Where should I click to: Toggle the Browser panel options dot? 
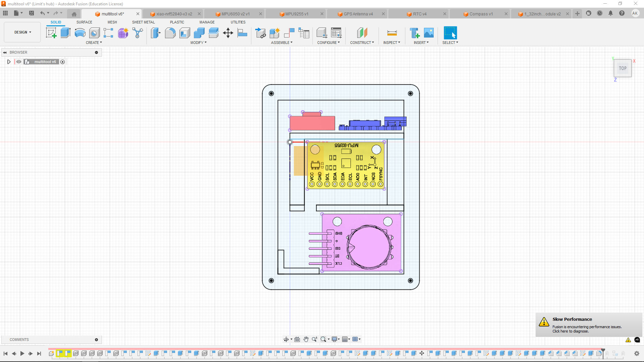tap(96, 52)
